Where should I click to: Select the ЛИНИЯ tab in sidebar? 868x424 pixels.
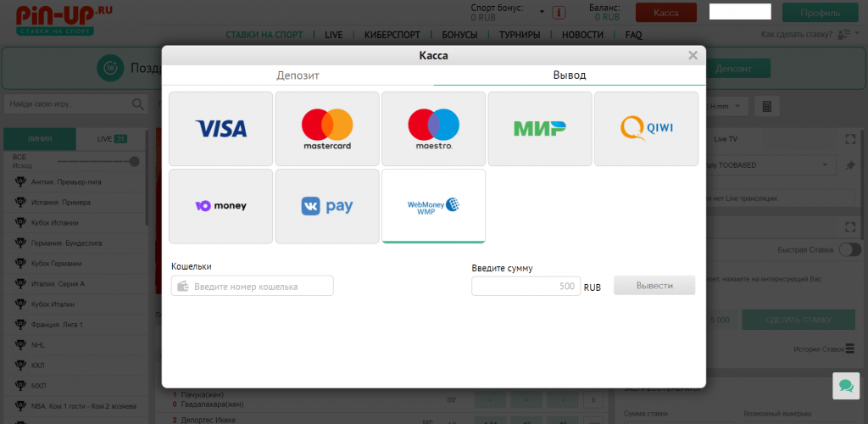[39, 139]
